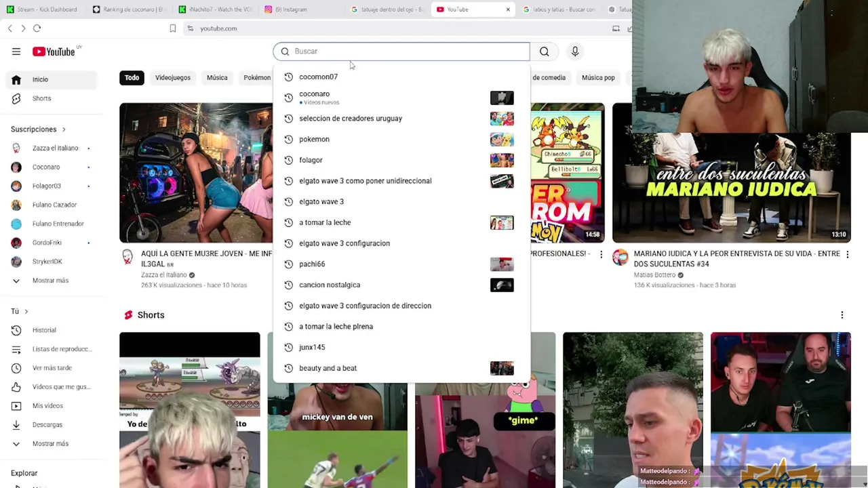This screenshot has width=868, height=488.
Task: Open the 'gime' short thumbnail
Action: click(x=485, y=435)
